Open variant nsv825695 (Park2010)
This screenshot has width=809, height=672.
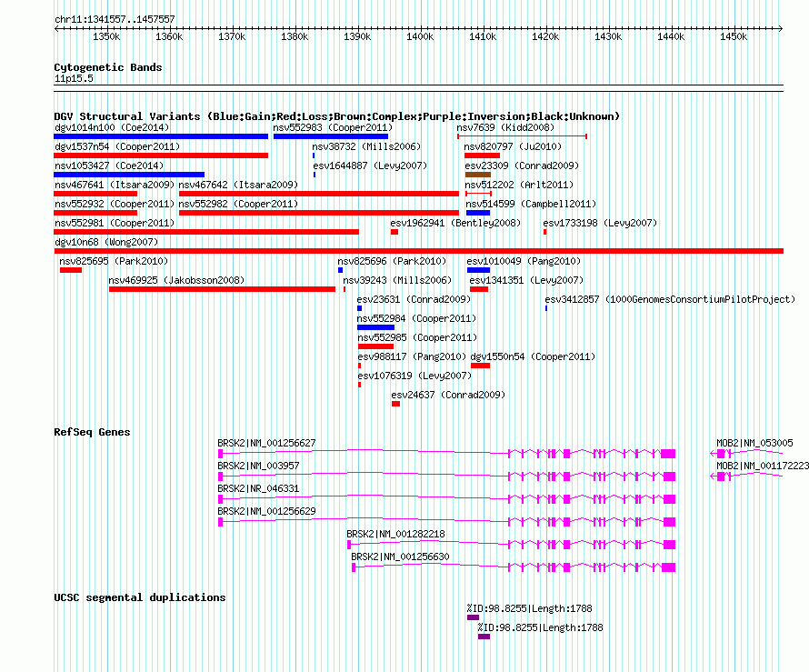(x=114, y=261)
